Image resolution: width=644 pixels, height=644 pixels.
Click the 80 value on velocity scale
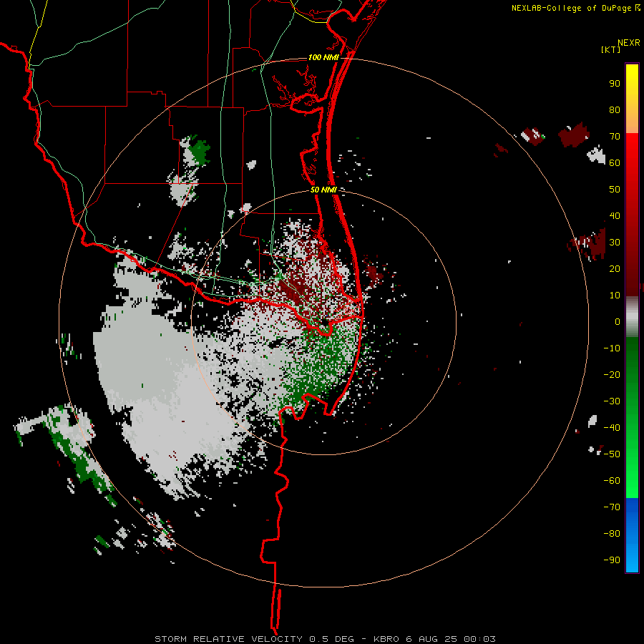[615, 109]
